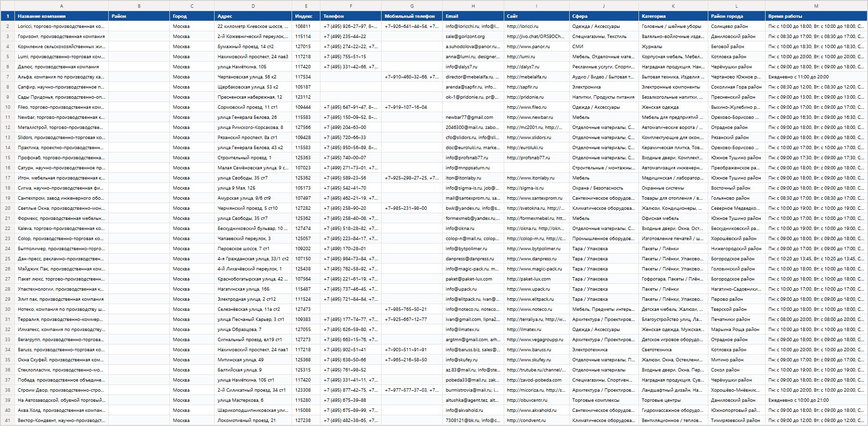The width and height of the screenshot is (868, 434).
Task: Click the 'Сайт' header cell
Action: click(536, 16)
